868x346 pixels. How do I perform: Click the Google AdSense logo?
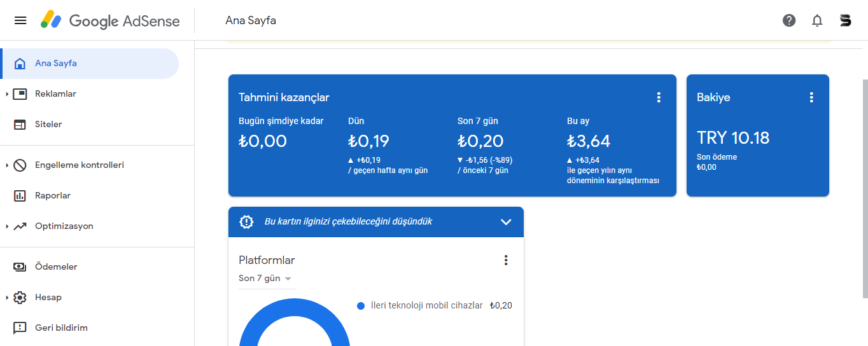pos(110,20)
